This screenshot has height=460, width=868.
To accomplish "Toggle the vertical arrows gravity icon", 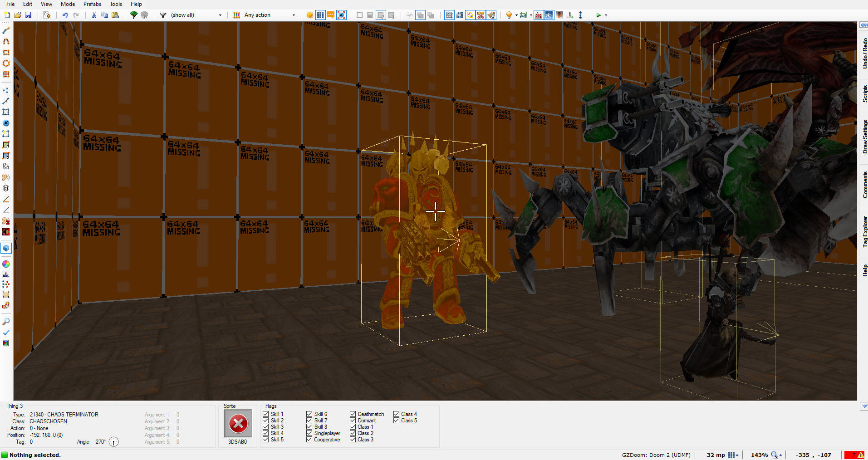I will [x=580, y=15].
